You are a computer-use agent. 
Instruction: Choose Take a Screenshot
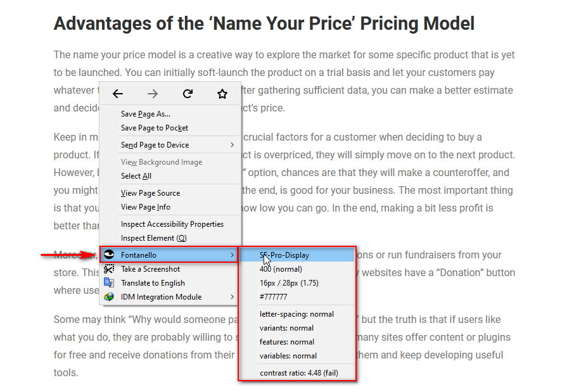point(170,269)
